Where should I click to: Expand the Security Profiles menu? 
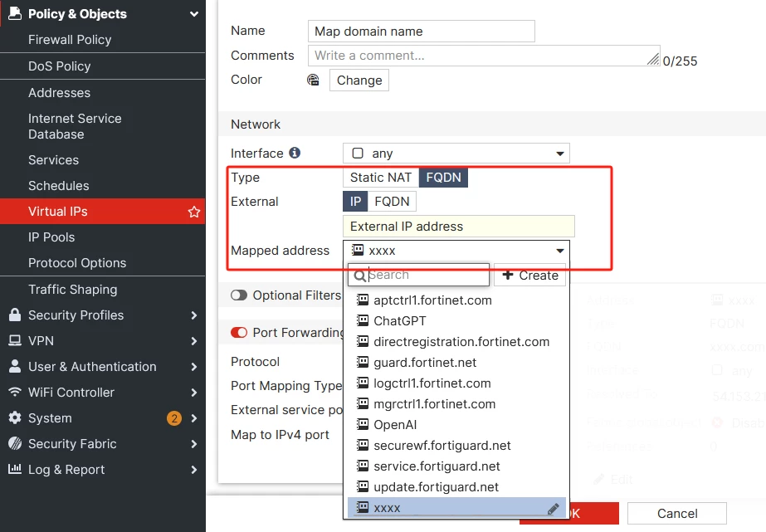194,315
